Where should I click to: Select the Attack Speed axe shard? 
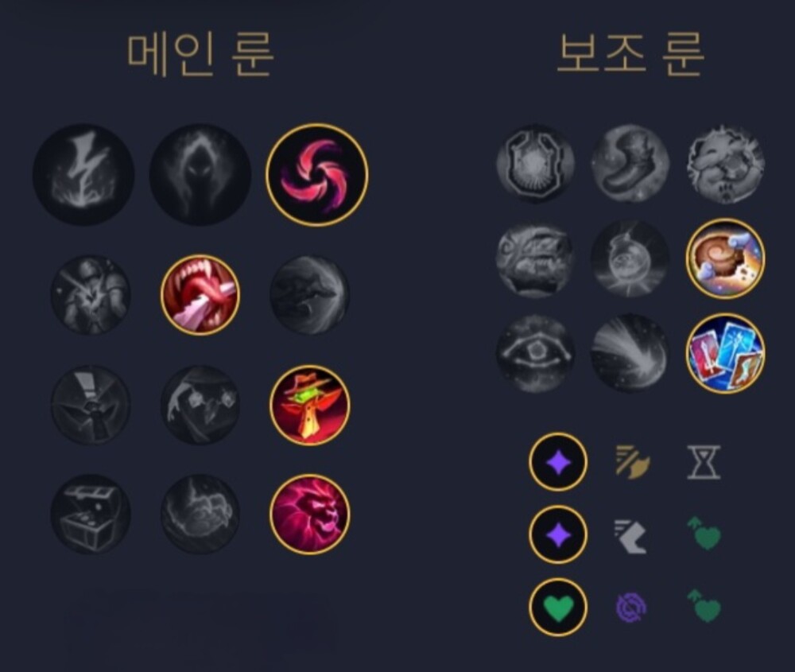point(632,462)
